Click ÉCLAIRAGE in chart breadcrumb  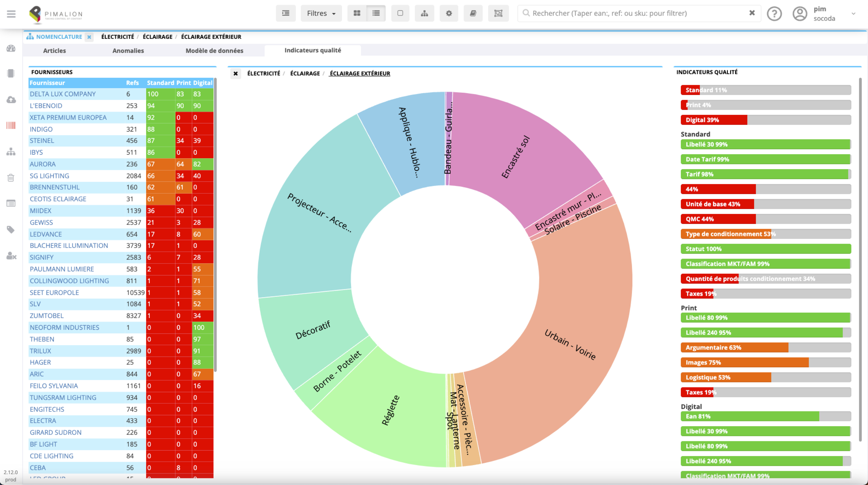coord(305,74)
